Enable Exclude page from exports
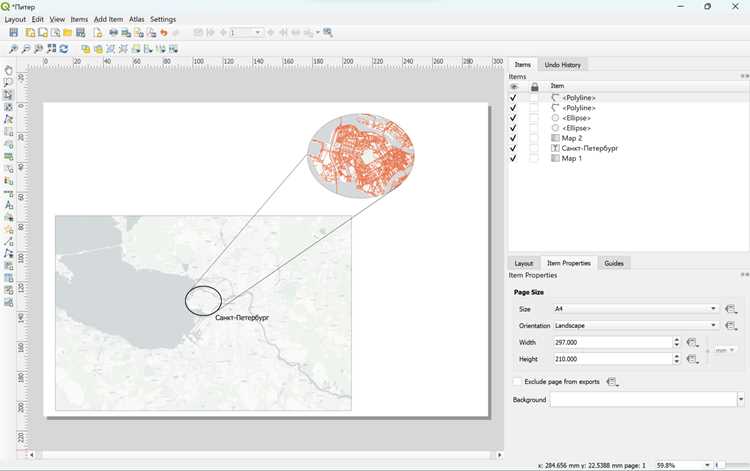This screenshot has width=750, height=471. [x=517, y=382]
